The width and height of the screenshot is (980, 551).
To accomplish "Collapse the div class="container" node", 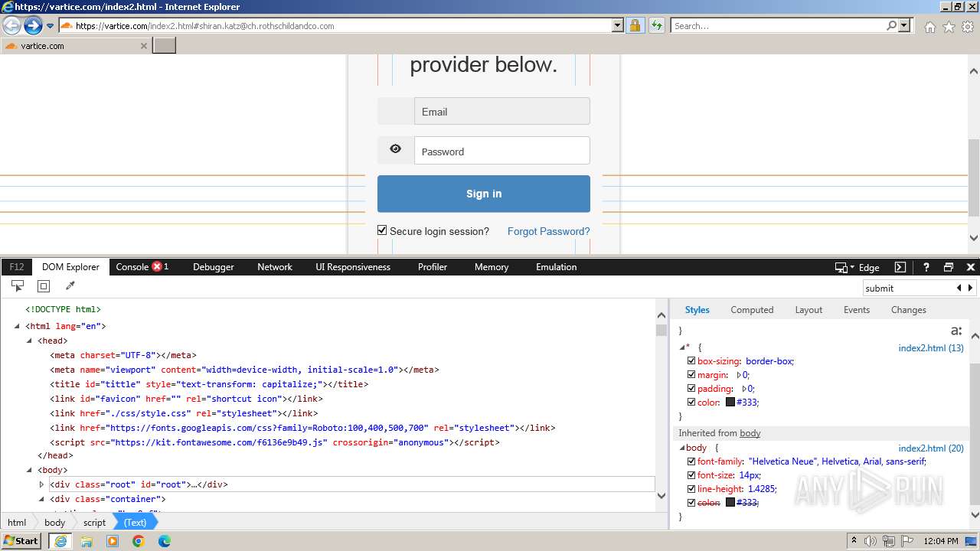I will click(x=42, y=499).
